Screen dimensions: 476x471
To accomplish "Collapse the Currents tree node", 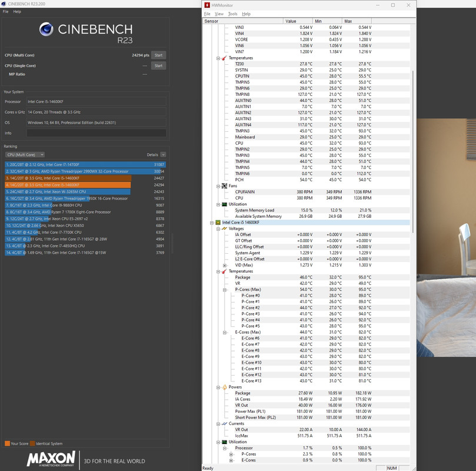I will pyautogui.click(x=218, y=424).
